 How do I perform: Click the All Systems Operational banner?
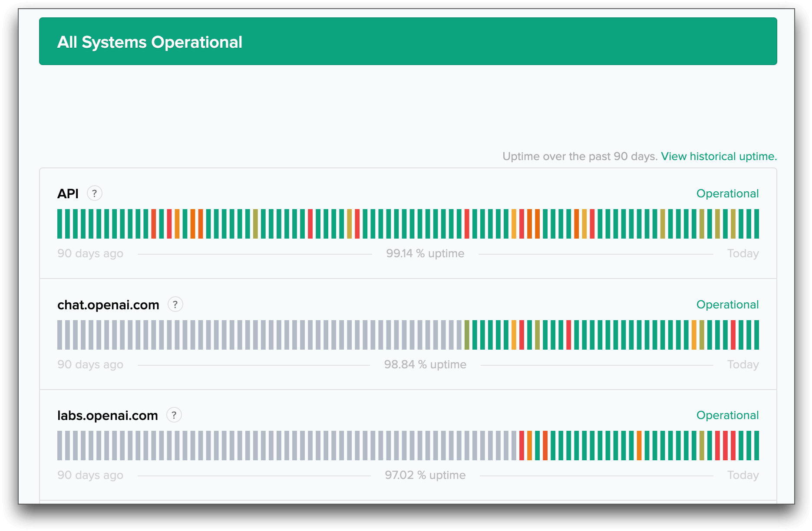coord(406,41)
